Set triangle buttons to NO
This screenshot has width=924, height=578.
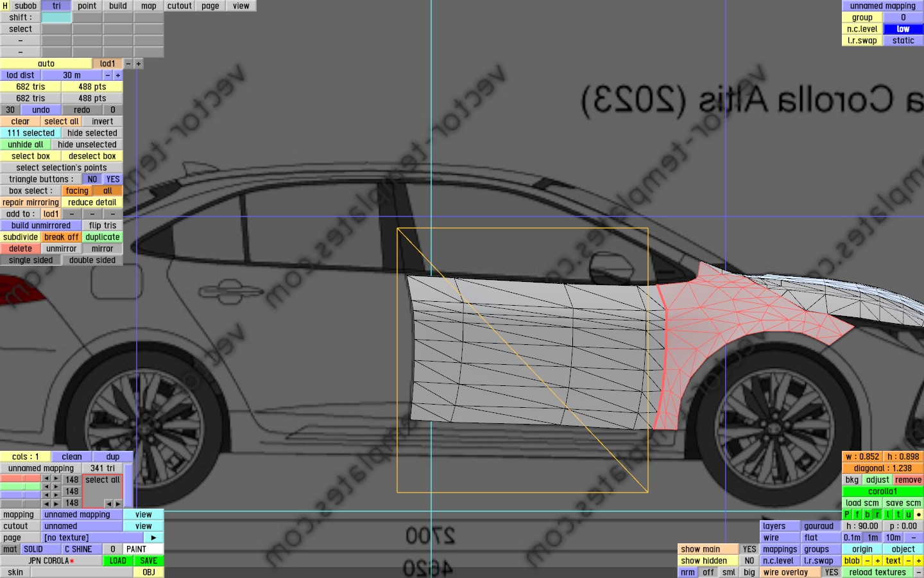pyautogui.click(x=92, y=179)
